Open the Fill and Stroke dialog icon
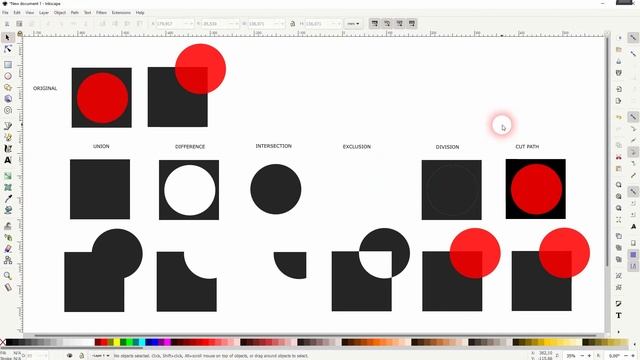Screen dimensions: 640x360 [x=619, y=304]
